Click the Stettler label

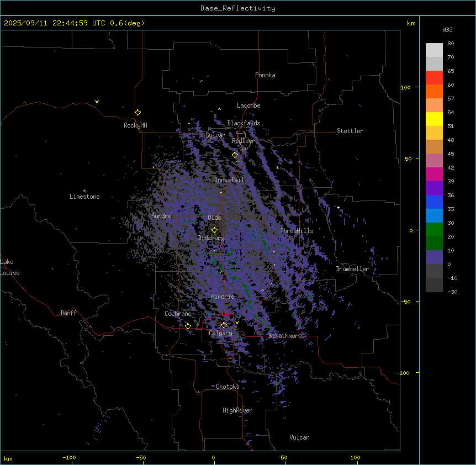tap(350, 131)
